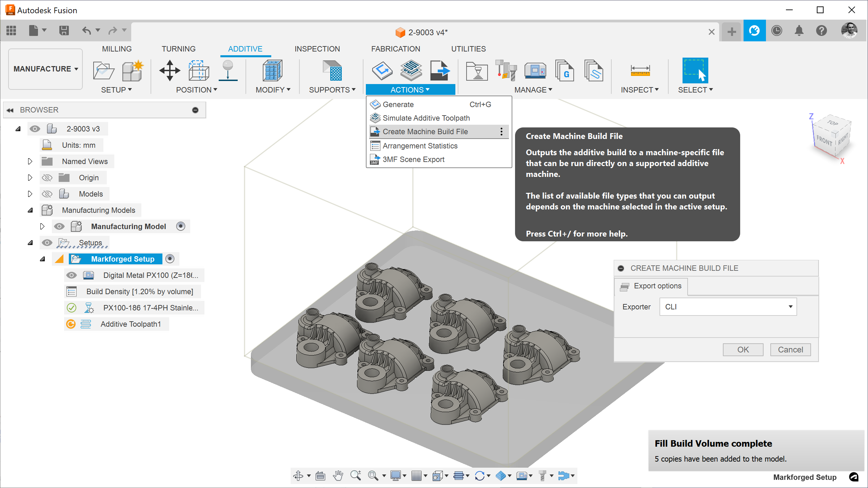Screen dimensions: 868x488
Task: Hide the Manufacturing Model with eye icon
Action: (x=59, y=226)
